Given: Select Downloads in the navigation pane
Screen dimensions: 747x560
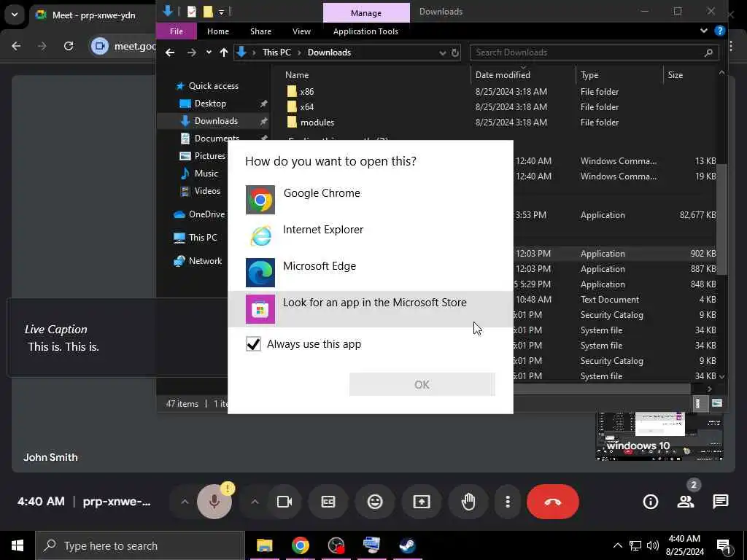Looking at the screenshot, I should (216, 121).
